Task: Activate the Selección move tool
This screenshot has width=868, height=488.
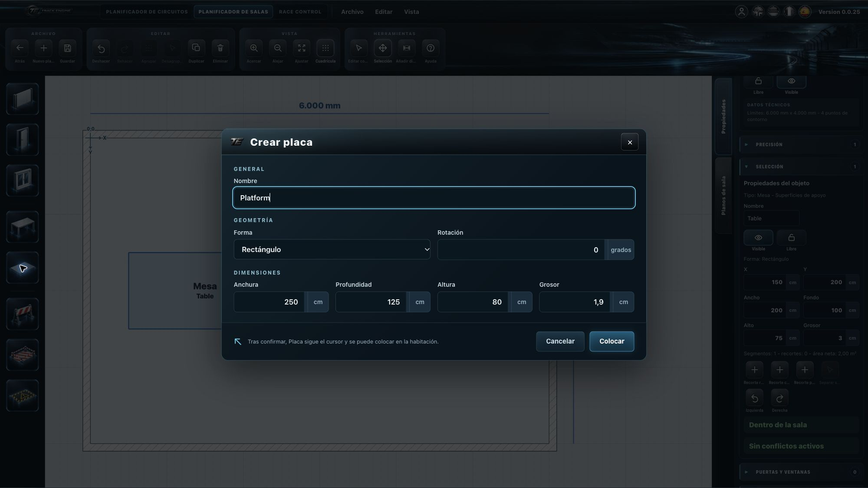Action: pyautogui.click(x=382, y=48)
